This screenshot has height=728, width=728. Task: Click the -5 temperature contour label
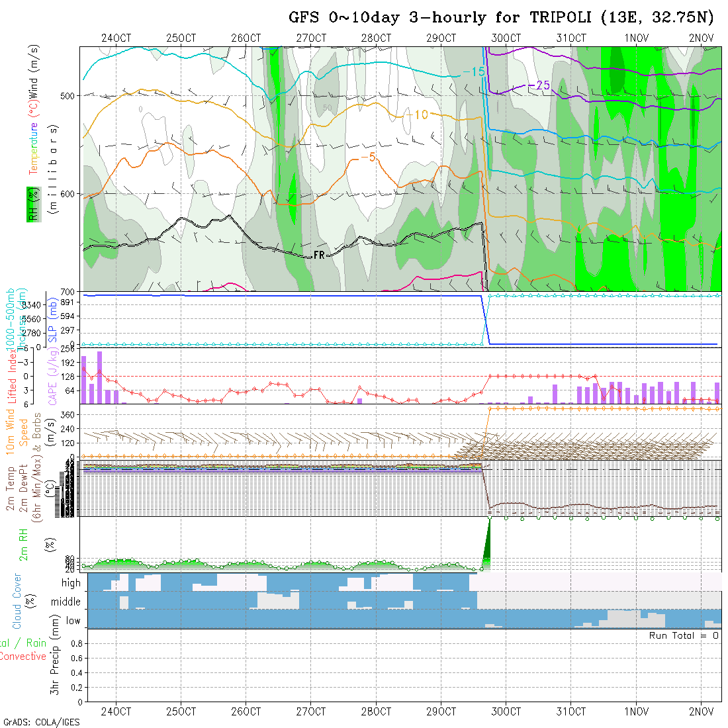point(367,157)
